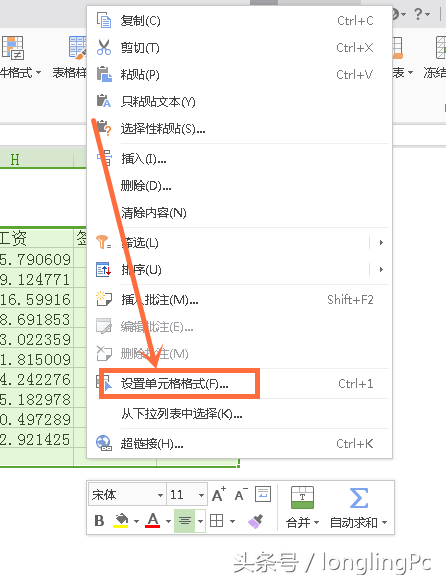
Task: Select cell ending in 16.59916
Action: [37, 299]
